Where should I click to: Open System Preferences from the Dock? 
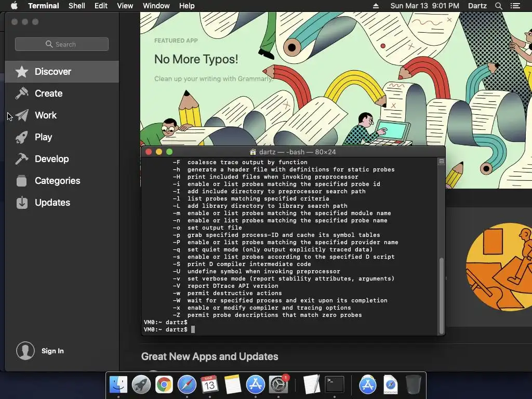click(278, 385)
